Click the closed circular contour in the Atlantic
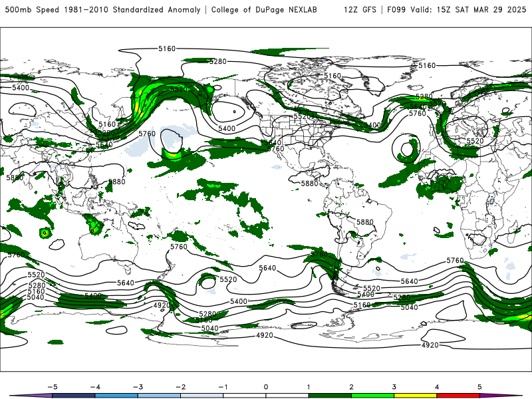532x399 pixels. [406, 149]
